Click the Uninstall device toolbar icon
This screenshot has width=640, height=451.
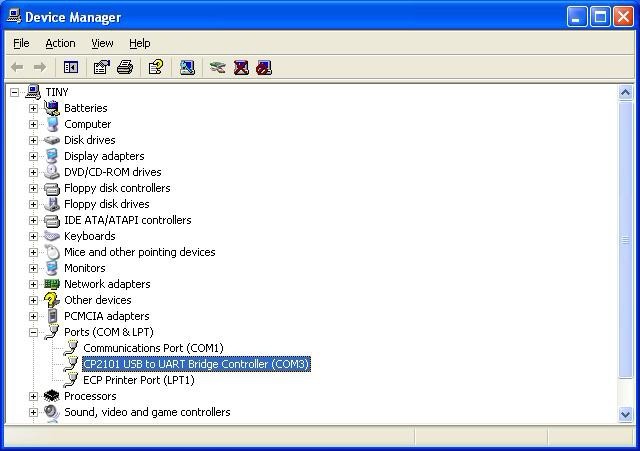click(x=241, y=67)
